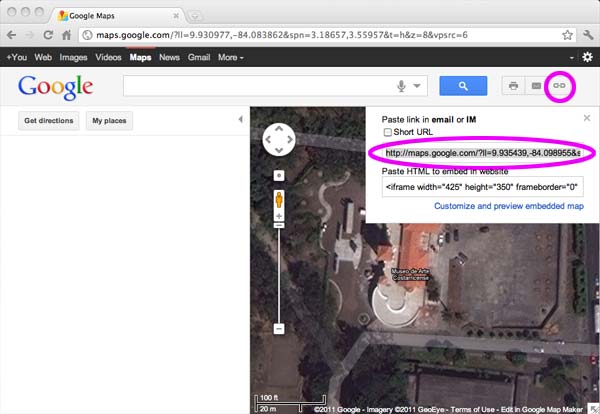Click the site info globe in address bar
Viewport: 600px width, 414px height.
click(88, 35)
